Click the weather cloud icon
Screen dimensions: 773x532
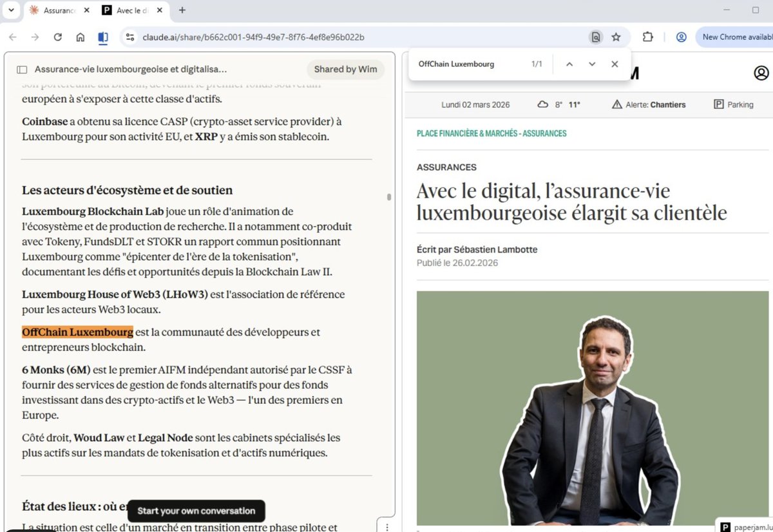543,104
